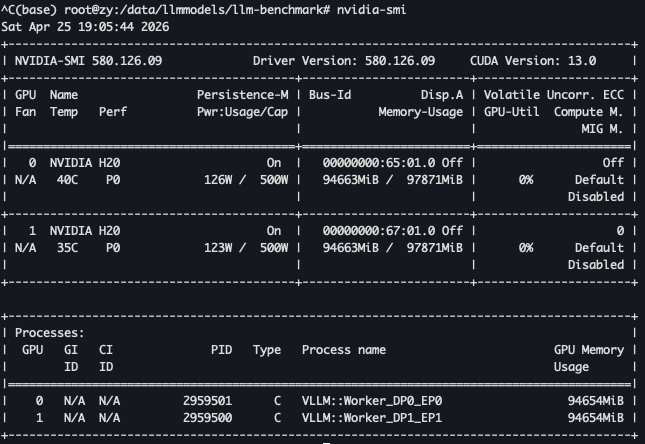The image size is (645, 444).
Task: Click GPU 1 power usage '123W'
Action: (x=218, y=248)
